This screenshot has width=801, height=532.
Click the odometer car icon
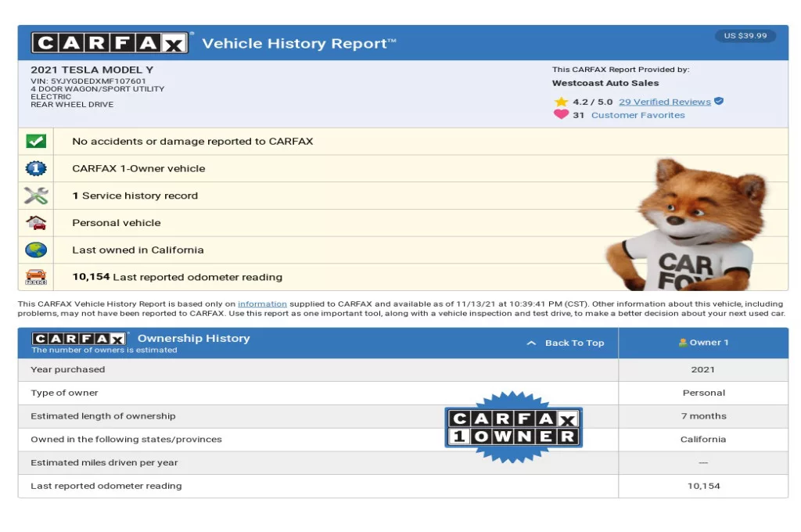pyautogui.click(x=36, y=277)
